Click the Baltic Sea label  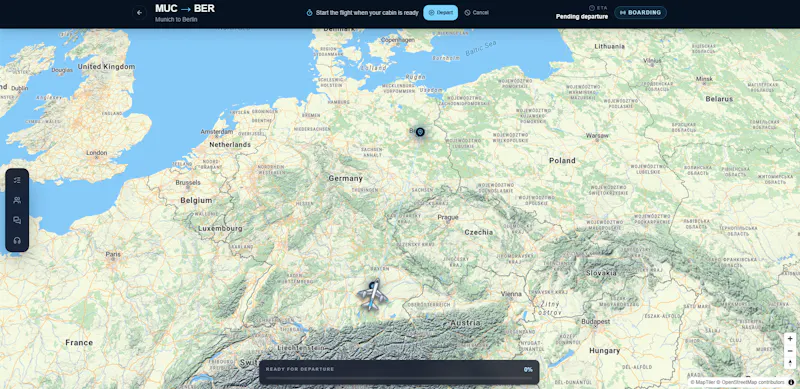pyautogui.click(x=481, y=48)
